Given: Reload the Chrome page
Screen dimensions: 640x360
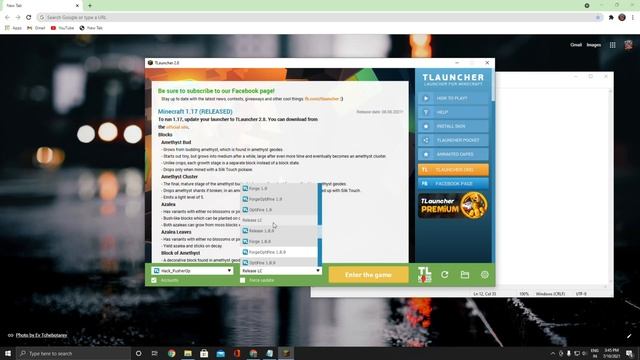Looking at the screenshot, I should [29, 18].
